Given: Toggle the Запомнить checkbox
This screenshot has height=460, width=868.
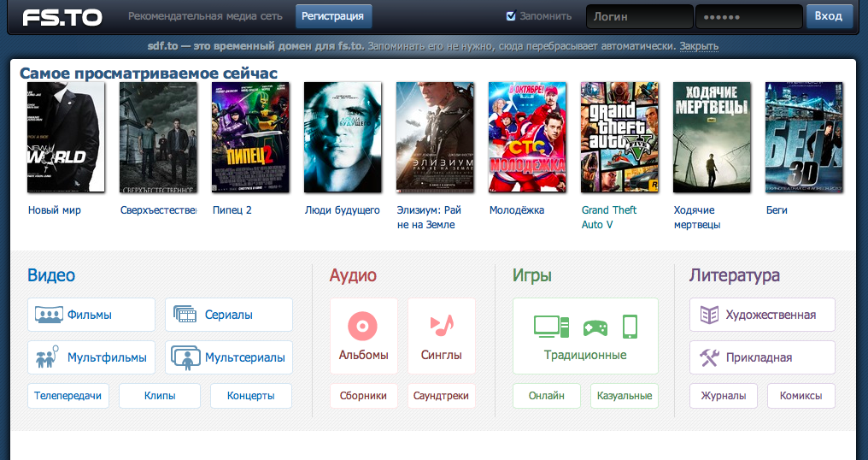Looking at the screenshot, I should click(511, 16).
